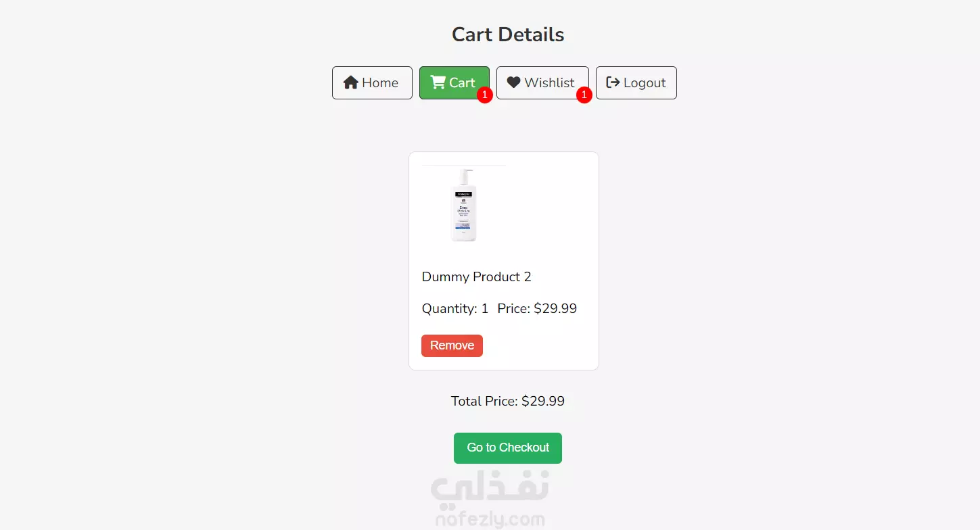Click the nafezly watermark logo

(490, 490)
